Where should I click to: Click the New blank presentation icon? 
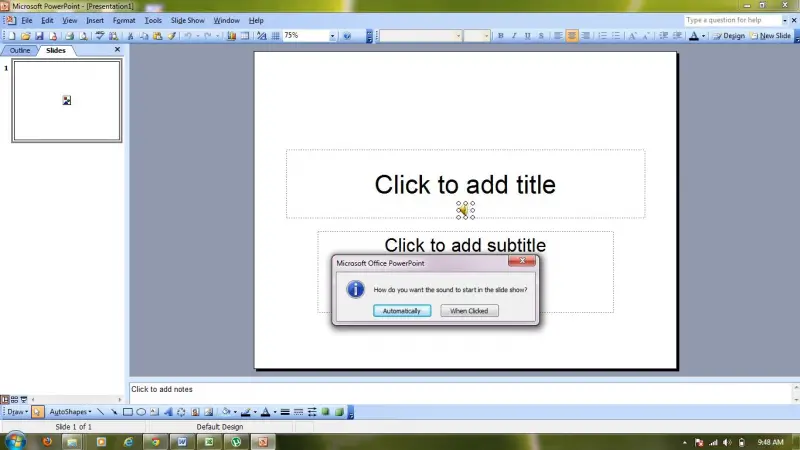point(12,36)
